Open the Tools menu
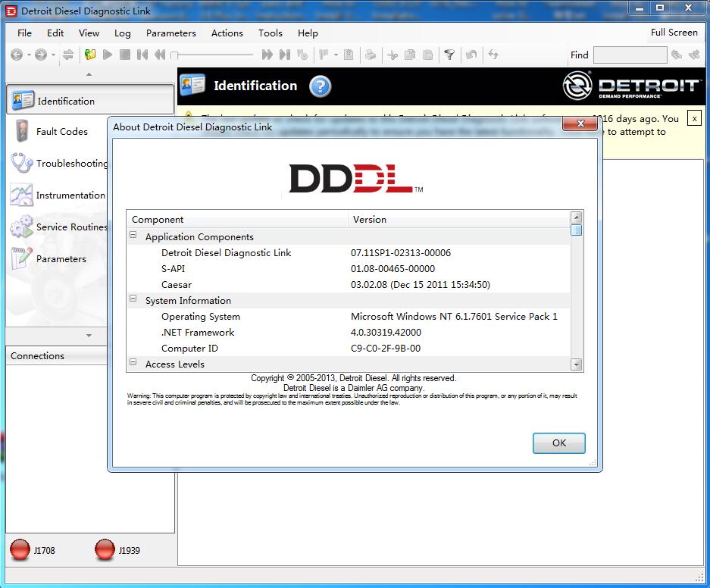This screenshot has width=710, height=588. click(271, 33)
